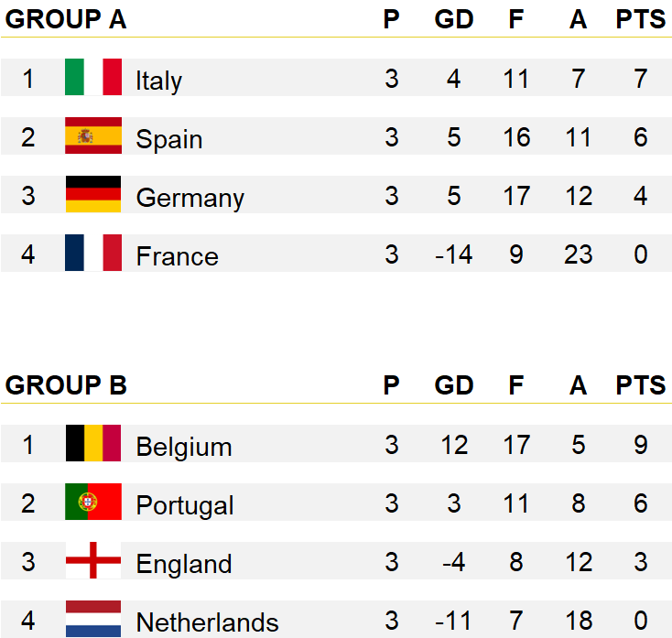Screen dimensions: 672x638
Task: Open the Portugal team name
Action: (185, 505)
